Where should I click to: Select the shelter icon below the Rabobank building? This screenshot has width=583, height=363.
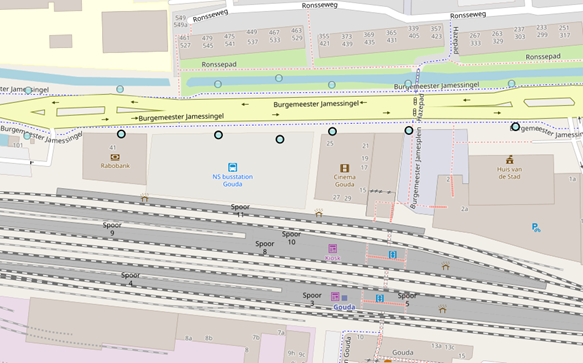coord(145,198)
